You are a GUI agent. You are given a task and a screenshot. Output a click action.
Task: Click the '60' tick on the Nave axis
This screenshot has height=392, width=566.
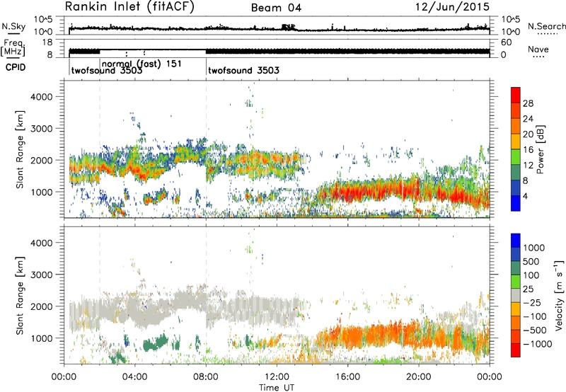coord(506,42)
